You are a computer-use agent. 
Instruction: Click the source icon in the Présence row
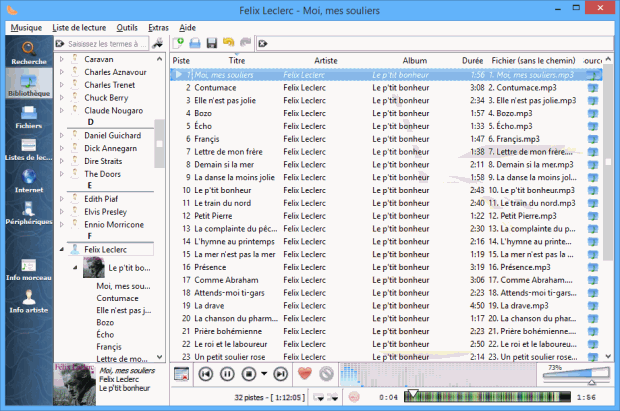(x=593, y=267)
